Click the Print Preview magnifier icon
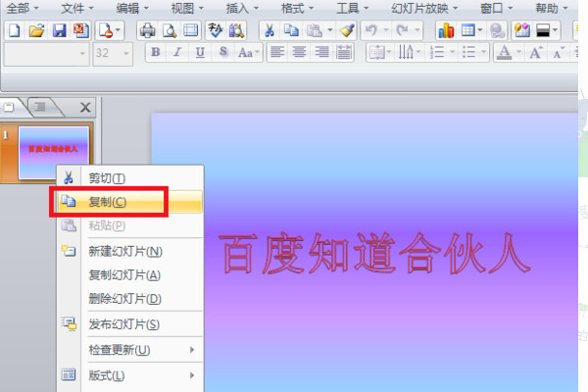This screenshot has width=588, height=392. (170, 30)
